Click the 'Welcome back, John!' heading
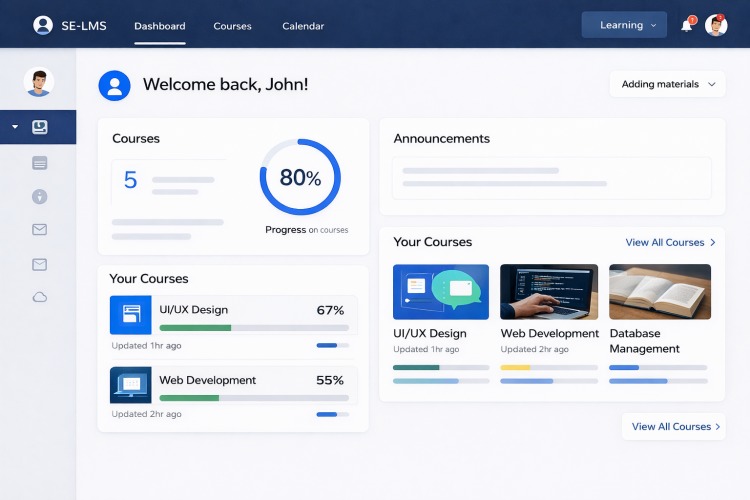The width and height of the screenshot is (750, 500). click(x=226, y=85)
